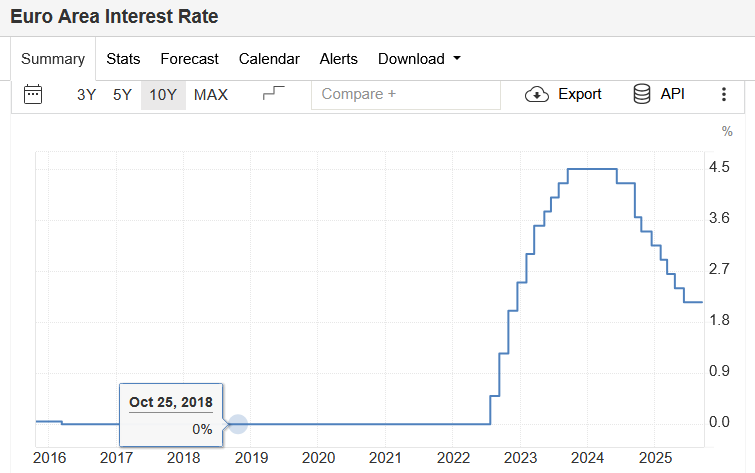Viewport: 755px width, 473px height.
Task: Select the 10Y time range
Action: (x=163, y=94)
